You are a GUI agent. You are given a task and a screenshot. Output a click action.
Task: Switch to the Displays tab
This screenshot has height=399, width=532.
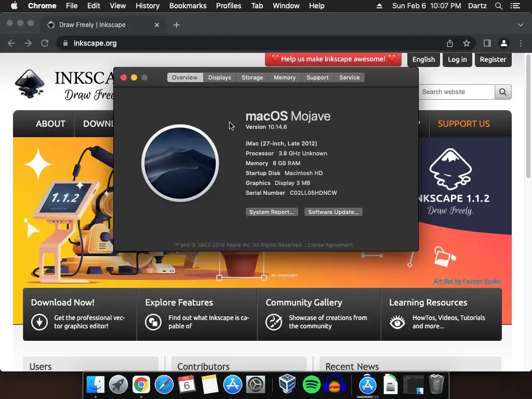click(x=220, y=77)
